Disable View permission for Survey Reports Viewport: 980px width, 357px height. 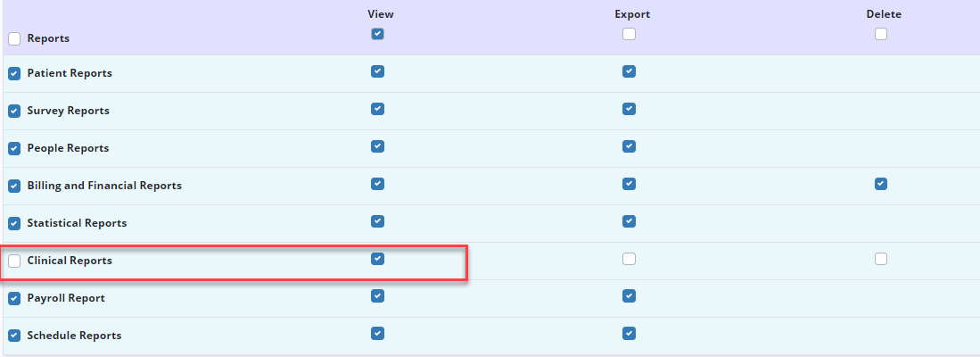click(x=377, y=109)
